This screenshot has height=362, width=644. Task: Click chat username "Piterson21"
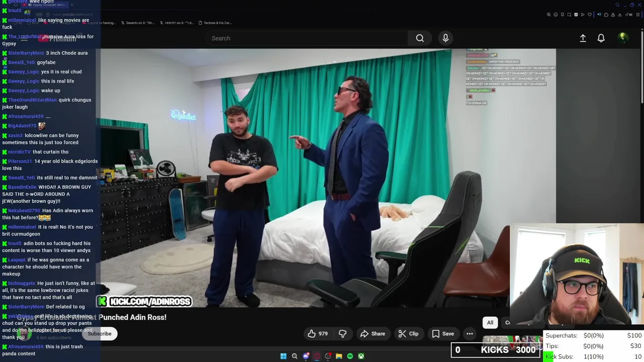point(20,161)
